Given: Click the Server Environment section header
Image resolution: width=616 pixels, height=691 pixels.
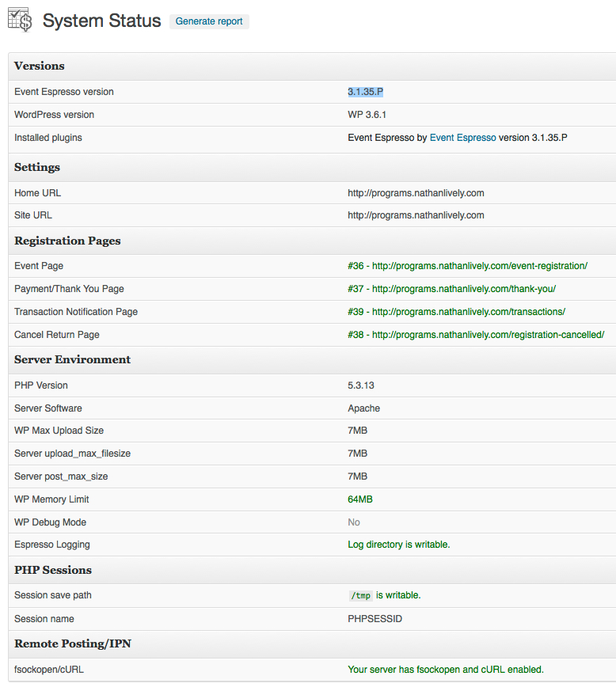Looking at the screenshot, I should pos(72,359).
